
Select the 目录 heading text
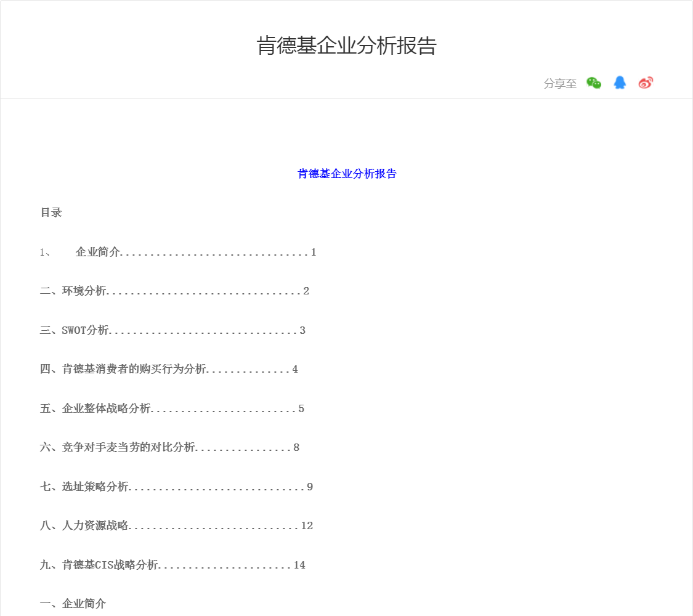[x=51, y=213]
